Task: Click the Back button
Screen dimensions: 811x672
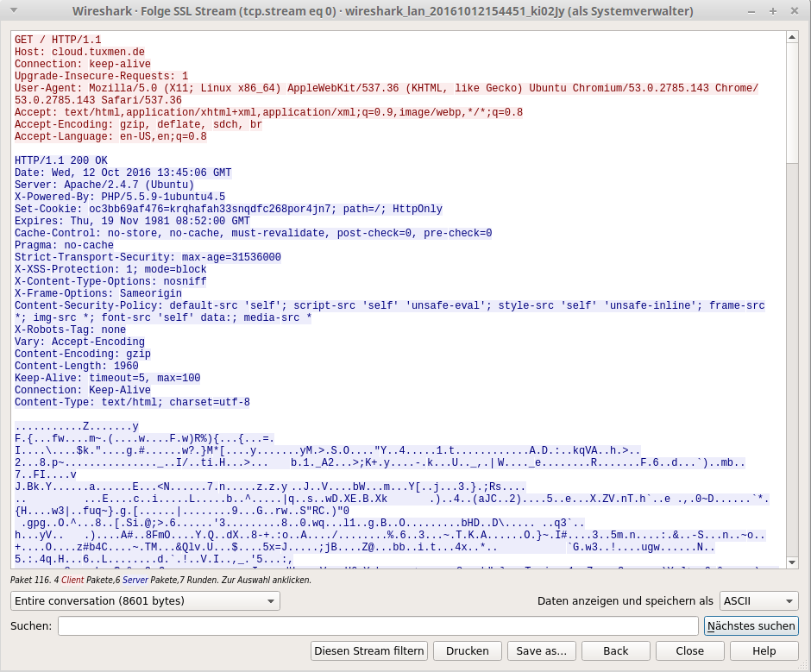Action: click(x=615, y=650)
